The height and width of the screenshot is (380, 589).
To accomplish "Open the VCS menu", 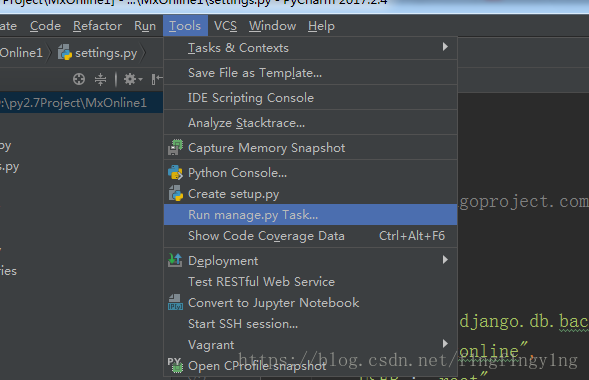I will (x=225, y=26).
